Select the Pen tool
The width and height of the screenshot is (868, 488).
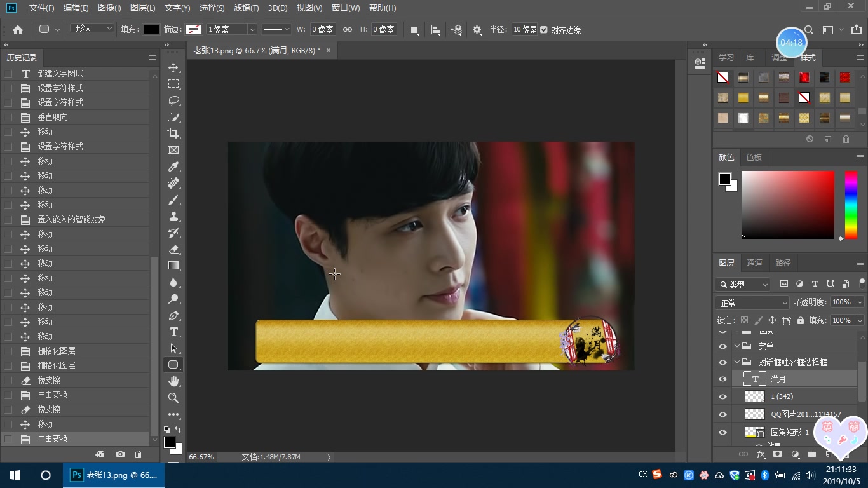pyautogui.click(x=173, y=315)
